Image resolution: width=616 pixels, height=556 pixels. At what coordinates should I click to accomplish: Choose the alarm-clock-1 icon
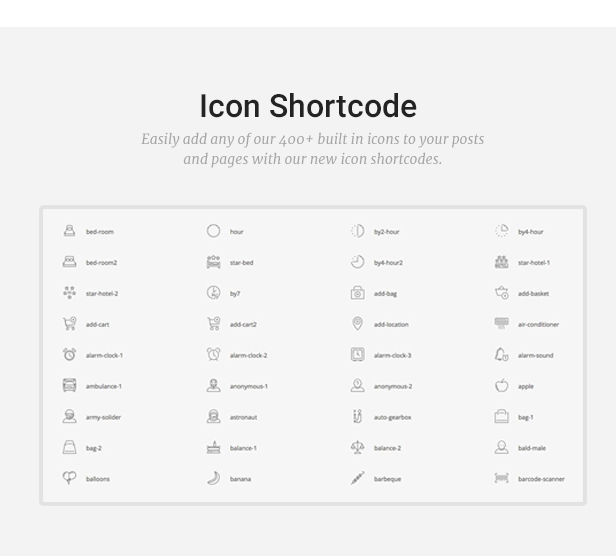[x=70, y=354]
